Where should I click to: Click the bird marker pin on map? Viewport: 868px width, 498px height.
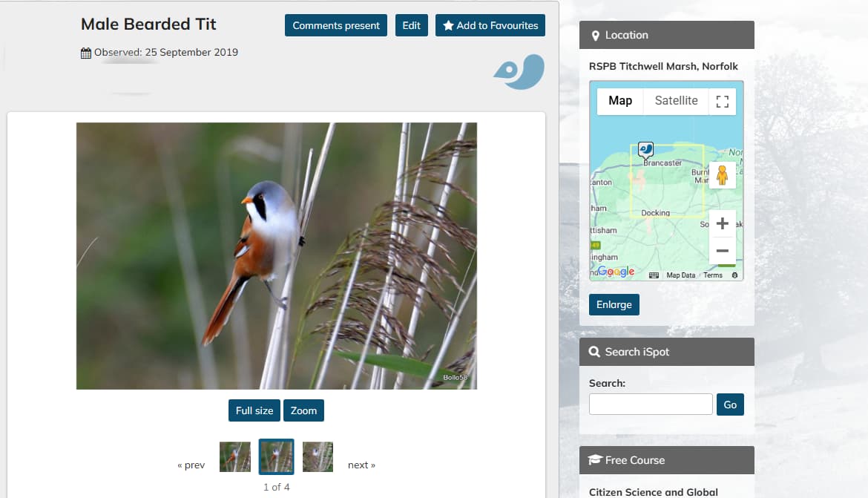(645, 150)
